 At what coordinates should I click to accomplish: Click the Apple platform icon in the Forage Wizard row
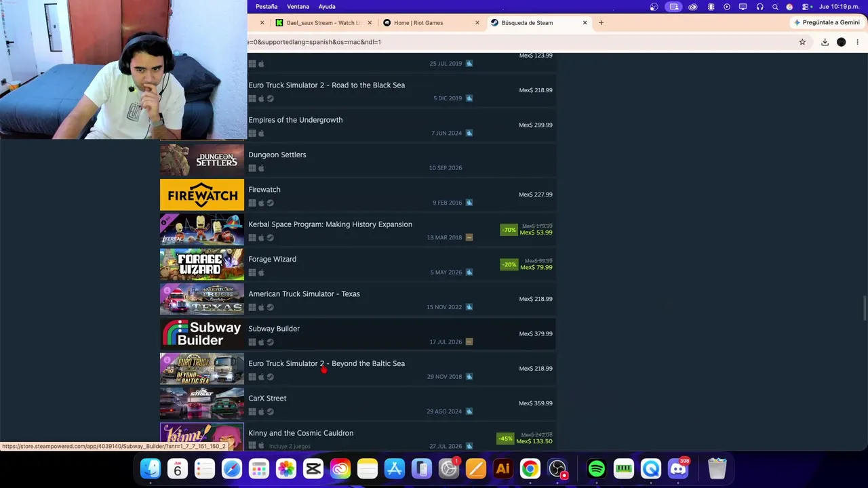[261, 272]
